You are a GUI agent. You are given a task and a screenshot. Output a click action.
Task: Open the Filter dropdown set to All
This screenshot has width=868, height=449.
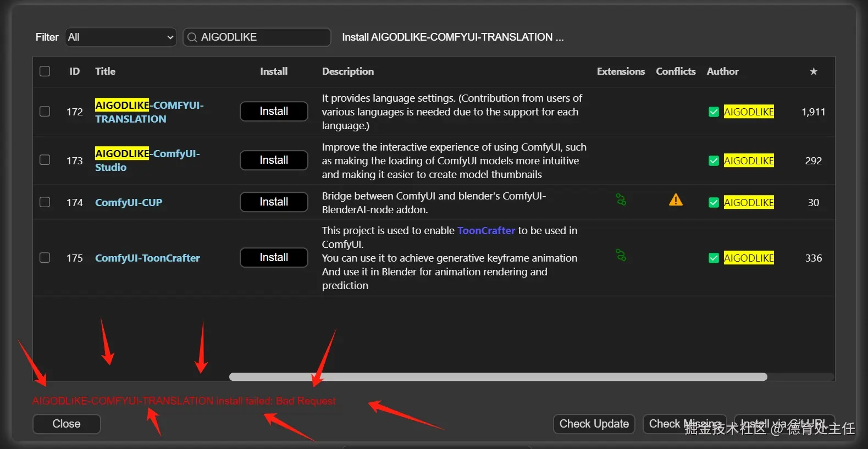point(121,37)
